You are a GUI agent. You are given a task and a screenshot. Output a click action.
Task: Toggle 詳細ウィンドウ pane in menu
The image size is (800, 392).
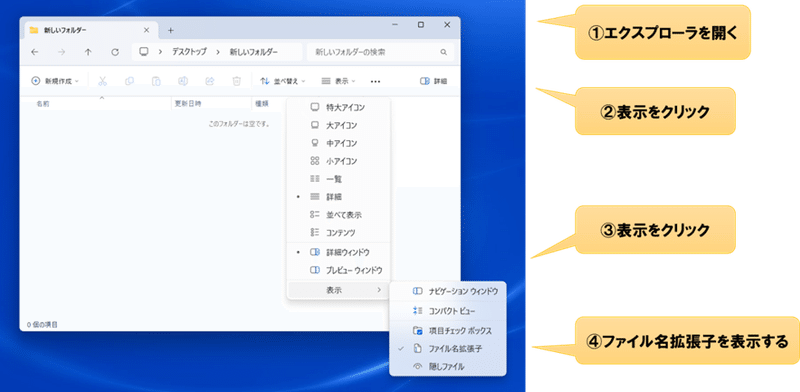tap(339, 252)
